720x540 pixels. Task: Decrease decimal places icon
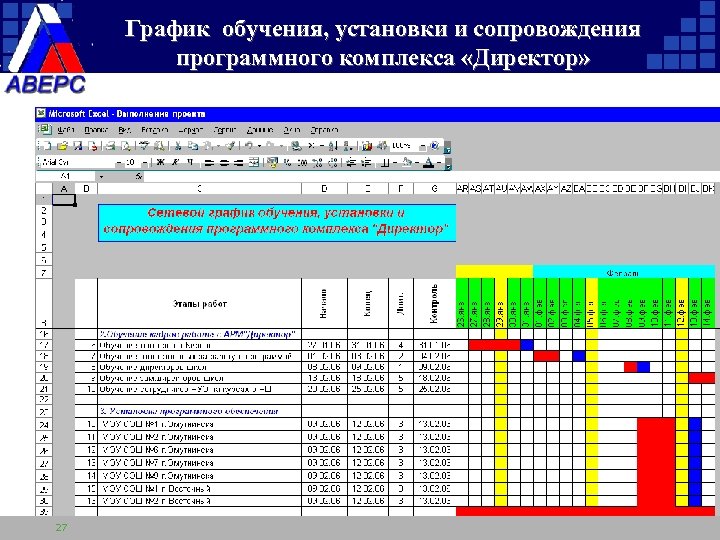coord(333,163)
